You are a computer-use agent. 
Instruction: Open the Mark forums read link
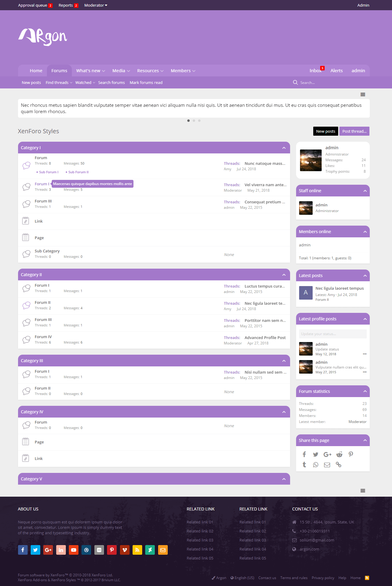[x=146, y=82]
